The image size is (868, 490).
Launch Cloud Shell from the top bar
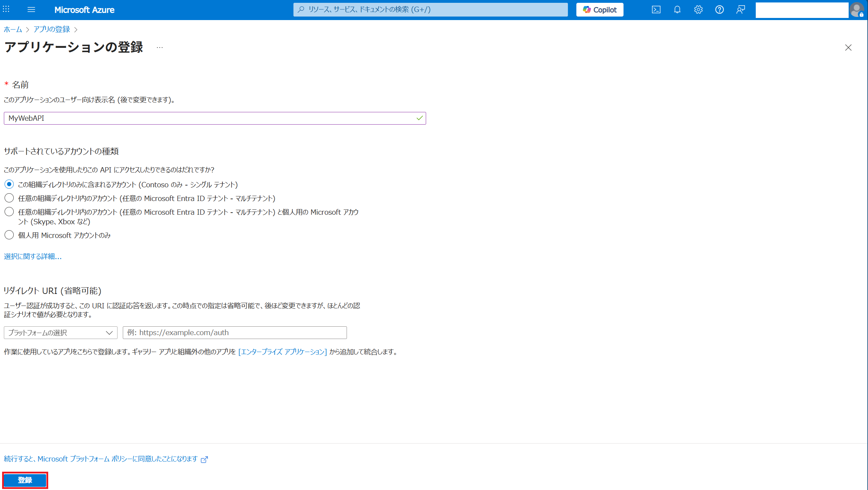tap(656, 10)
